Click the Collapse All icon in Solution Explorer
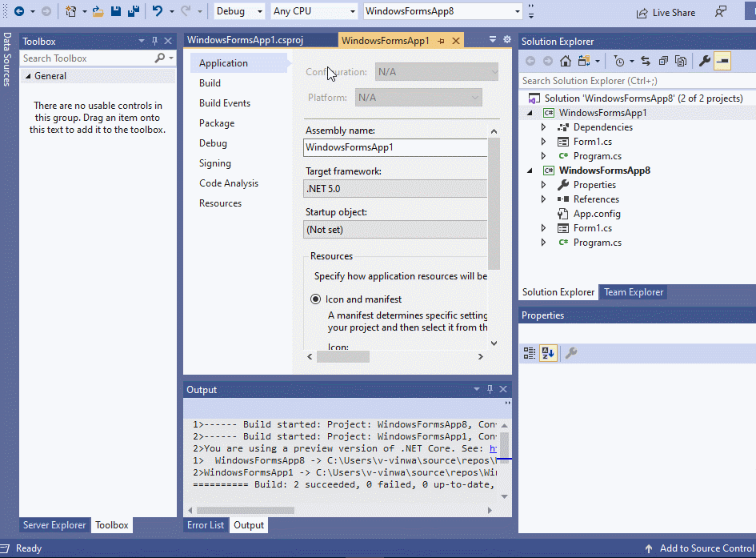This screenshot has width=756, height=558. 663,61
